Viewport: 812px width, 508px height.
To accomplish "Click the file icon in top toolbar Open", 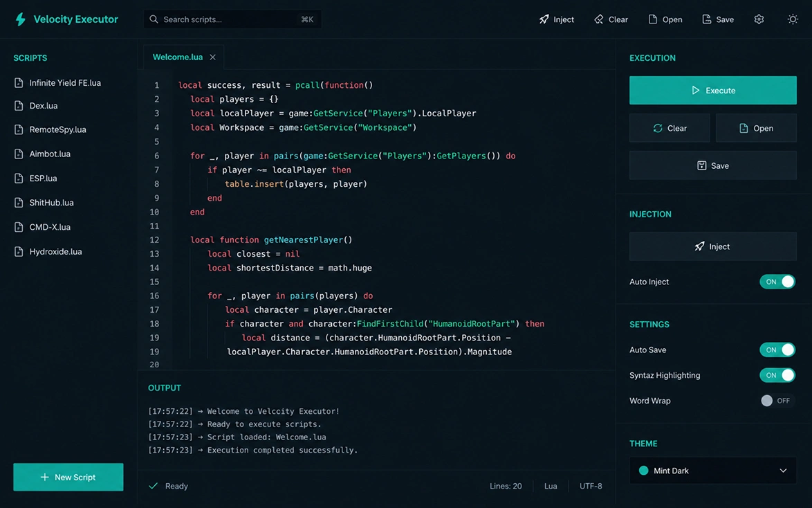I will tap(652, 19).
